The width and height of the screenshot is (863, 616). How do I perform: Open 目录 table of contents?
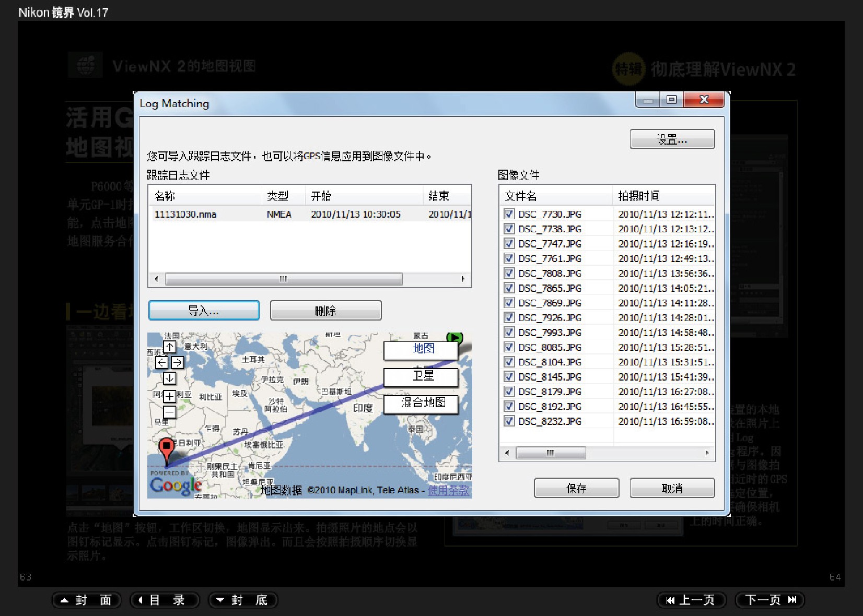(165, 600)
